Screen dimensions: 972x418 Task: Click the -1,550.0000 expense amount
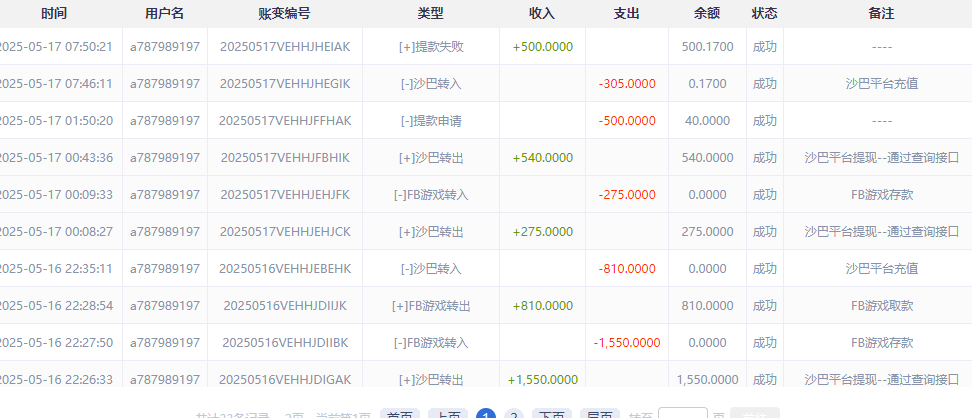point(627,342)
